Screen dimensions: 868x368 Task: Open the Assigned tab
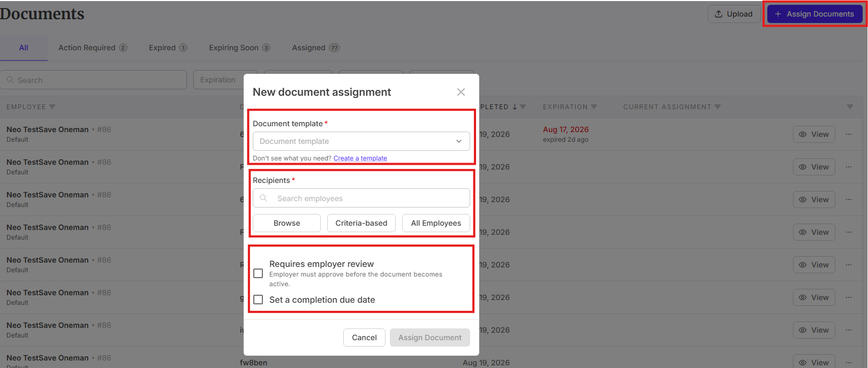[x=315, y=48]
